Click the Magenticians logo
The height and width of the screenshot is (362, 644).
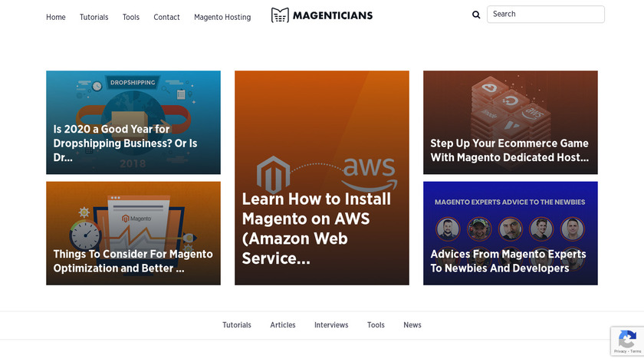321,15
